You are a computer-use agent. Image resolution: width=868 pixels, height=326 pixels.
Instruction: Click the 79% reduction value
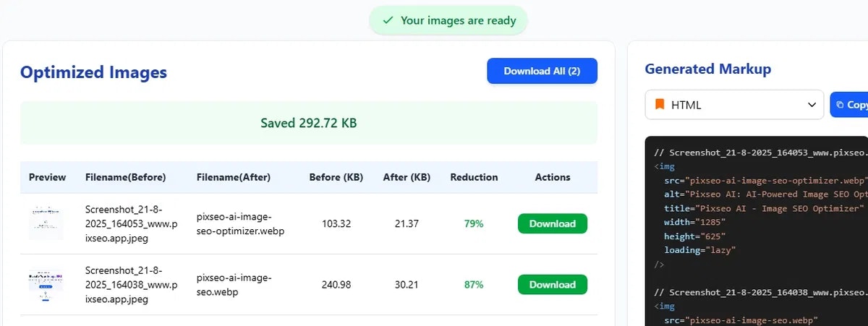pos(474,224)
